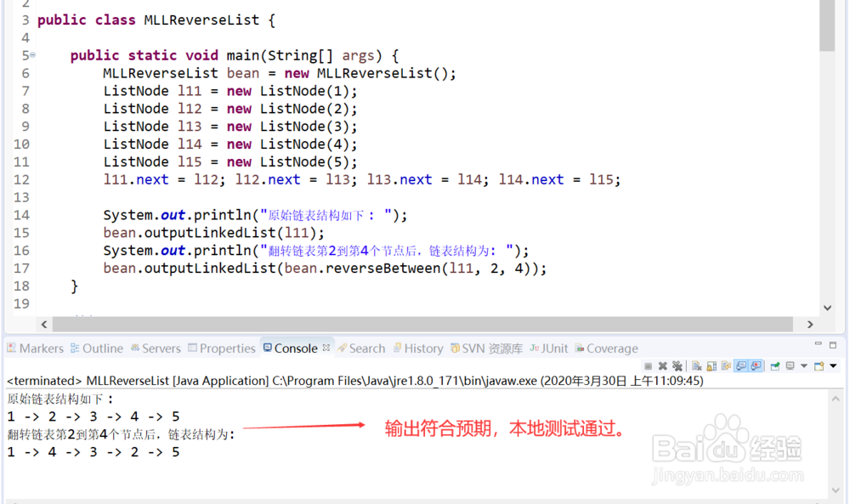Open the SVN 资源库 tab
Image resolution: width=850 pixels, height=504 pixels.
point(487,348)
